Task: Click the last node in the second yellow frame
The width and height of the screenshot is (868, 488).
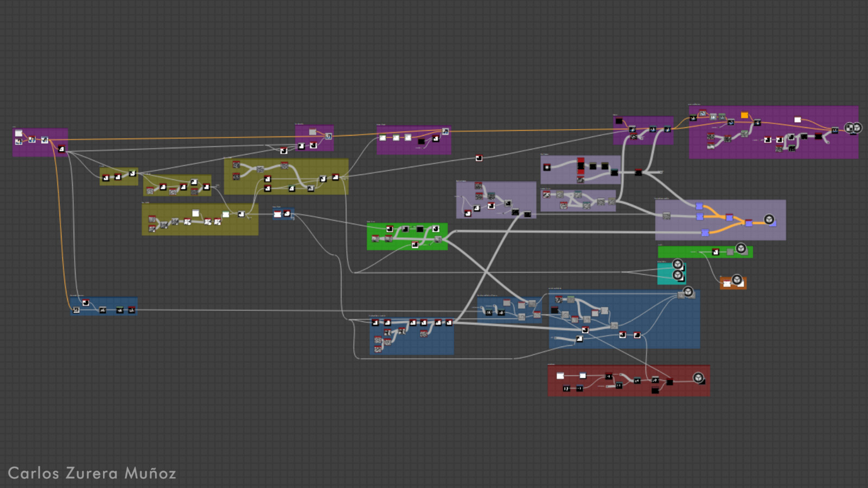Action: pos(206,187)
